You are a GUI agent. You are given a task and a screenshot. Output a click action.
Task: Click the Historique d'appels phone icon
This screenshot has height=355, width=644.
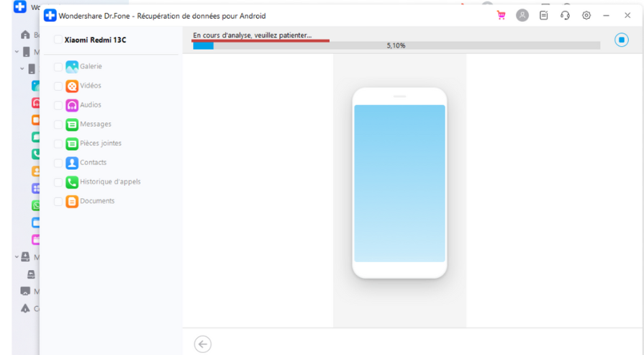72,182
